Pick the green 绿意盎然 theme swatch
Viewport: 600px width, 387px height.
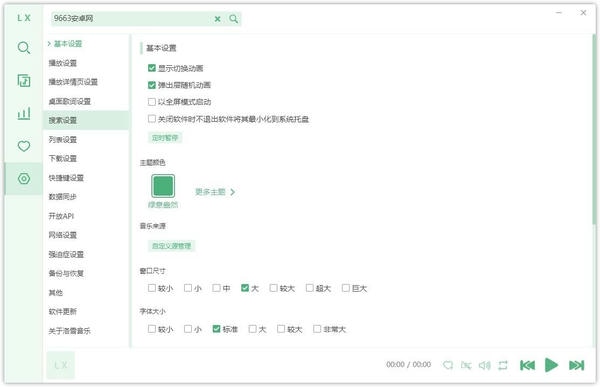[x=163, y=186]
